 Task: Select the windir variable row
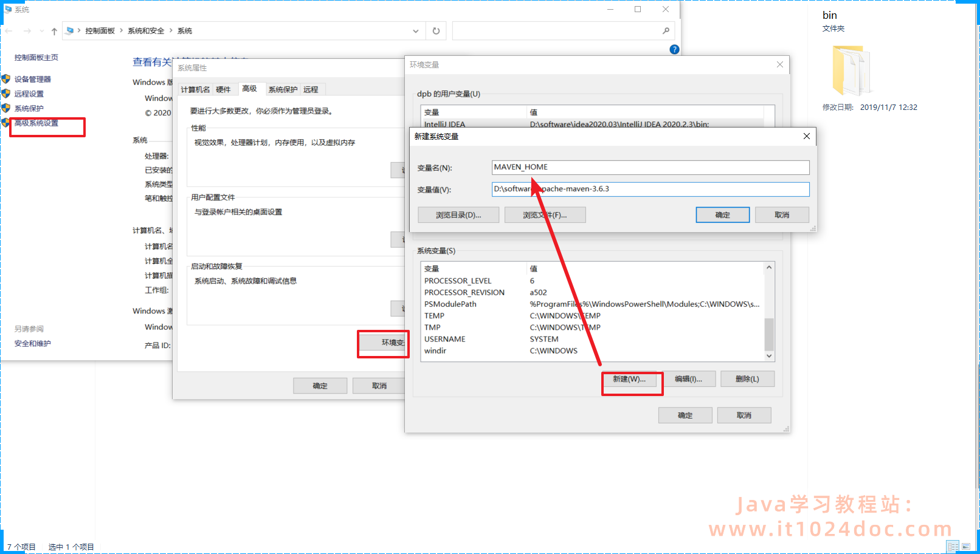[x=592, y=351]
